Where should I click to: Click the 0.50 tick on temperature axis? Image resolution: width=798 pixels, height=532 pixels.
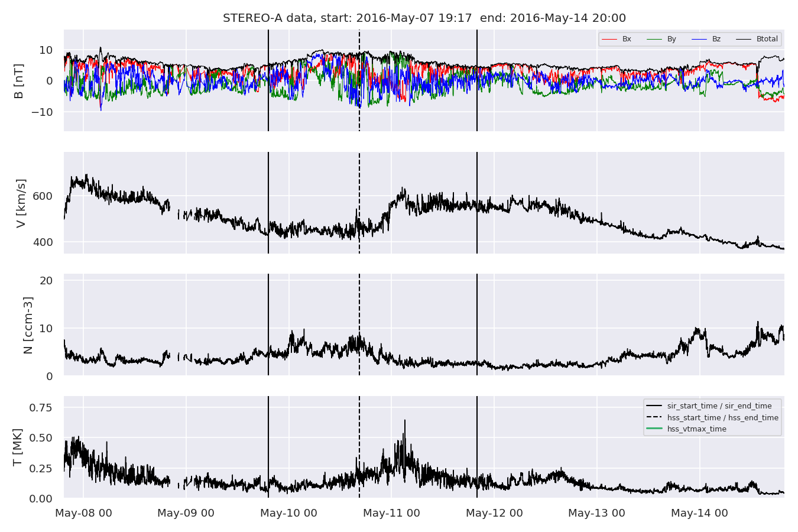point(41,438)
